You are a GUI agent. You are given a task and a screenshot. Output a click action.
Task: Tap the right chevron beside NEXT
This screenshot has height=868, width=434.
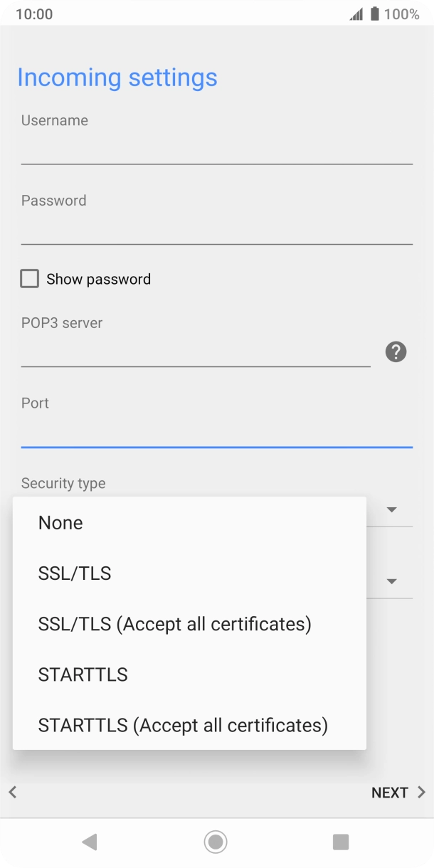click(421, 792)
